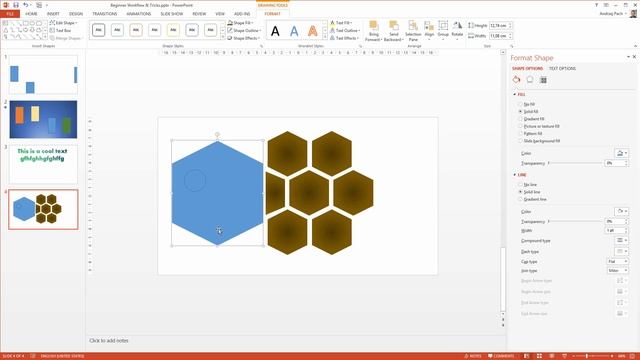Open Shape Fill options
Image resolution: width=640 pixels, height=360 pixels.
[x=240, y=23]
